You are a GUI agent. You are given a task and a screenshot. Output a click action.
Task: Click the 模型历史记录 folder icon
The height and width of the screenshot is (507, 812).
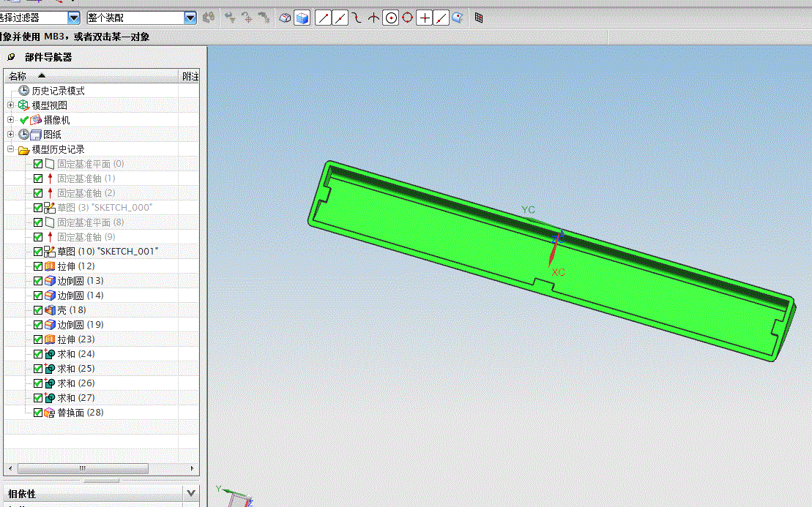pos(24,150)
